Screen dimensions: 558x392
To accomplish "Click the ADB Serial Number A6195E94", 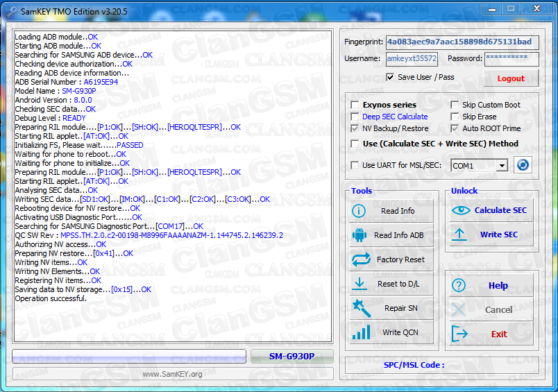I will tap(101, 82).
